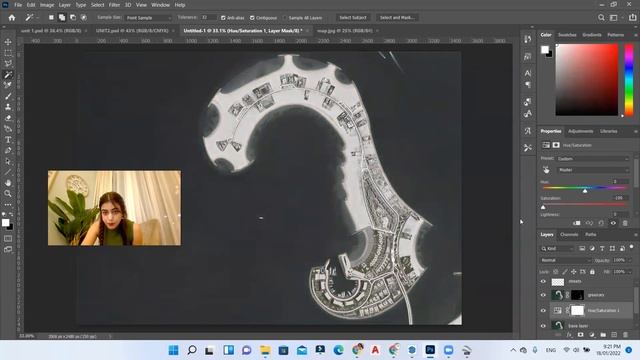Image resolution: width=640 pixels, height=360 pixels.
Task: Select the Eraser tool
Action: pos(8,118)
